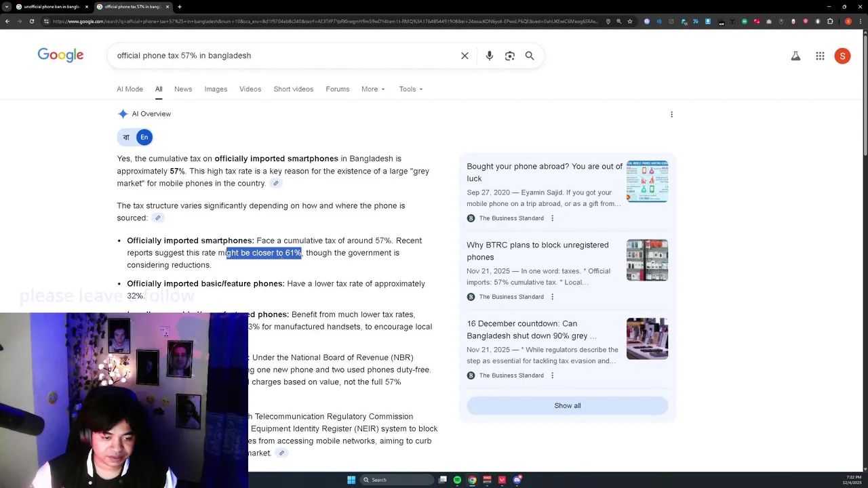The image size is (868, 488).
Task: Click highlighted text 'might be closer to 61%'
Action: click(x=264, y=253)
